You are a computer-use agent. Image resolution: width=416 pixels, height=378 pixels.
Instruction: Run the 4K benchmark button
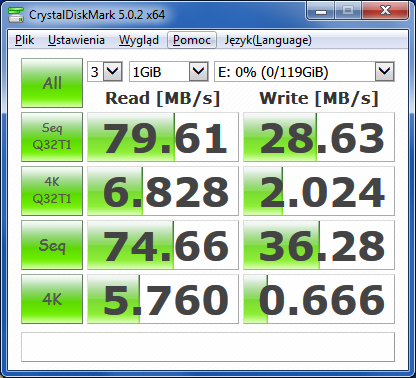(52, 299)
